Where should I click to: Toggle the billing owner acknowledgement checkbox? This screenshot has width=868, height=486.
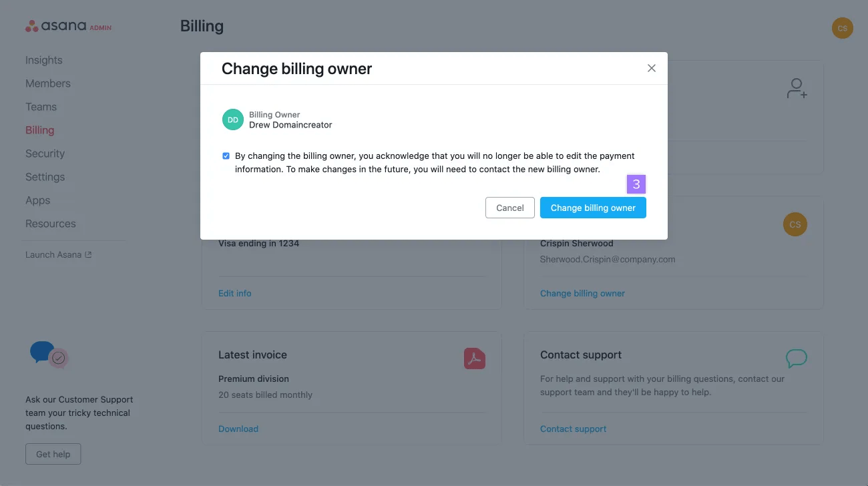(x=226, y=156)
